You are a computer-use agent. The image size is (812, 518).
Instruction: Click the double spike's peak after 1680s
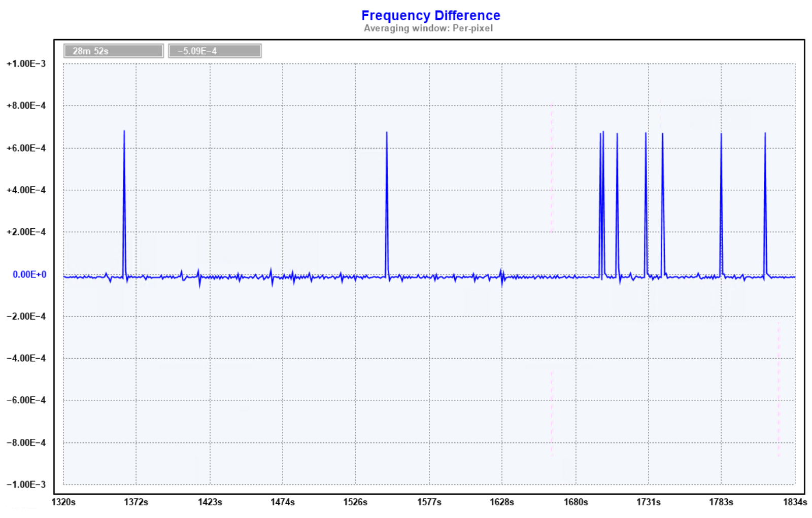(602, 132)
